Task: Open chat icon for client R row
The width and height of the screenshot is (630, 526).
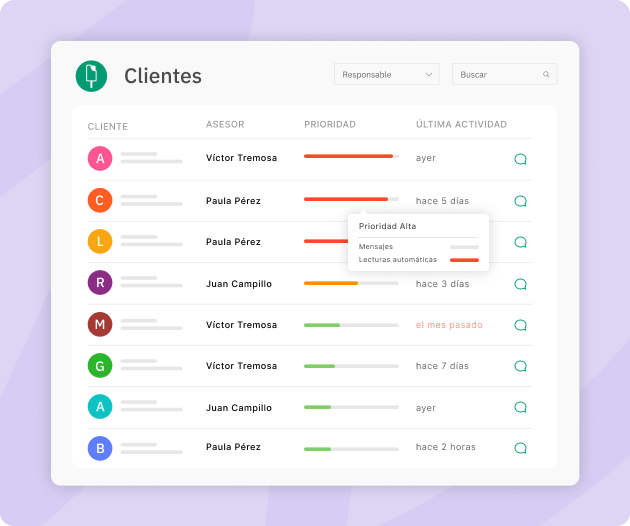Action: [x=520, y=284]
